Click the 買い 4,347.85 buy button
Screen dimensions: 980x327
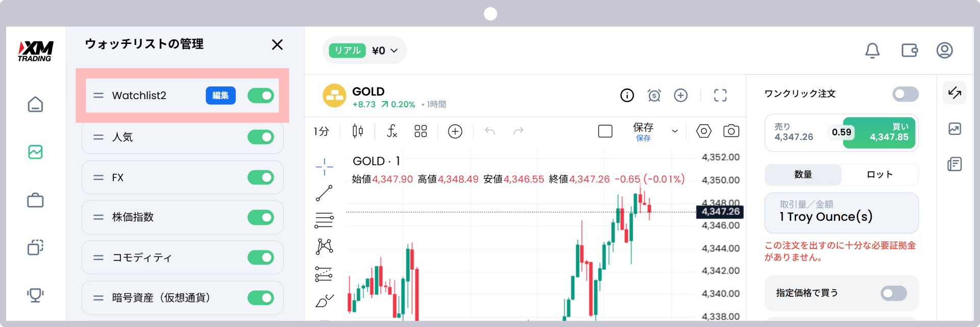tap(879, 133)
